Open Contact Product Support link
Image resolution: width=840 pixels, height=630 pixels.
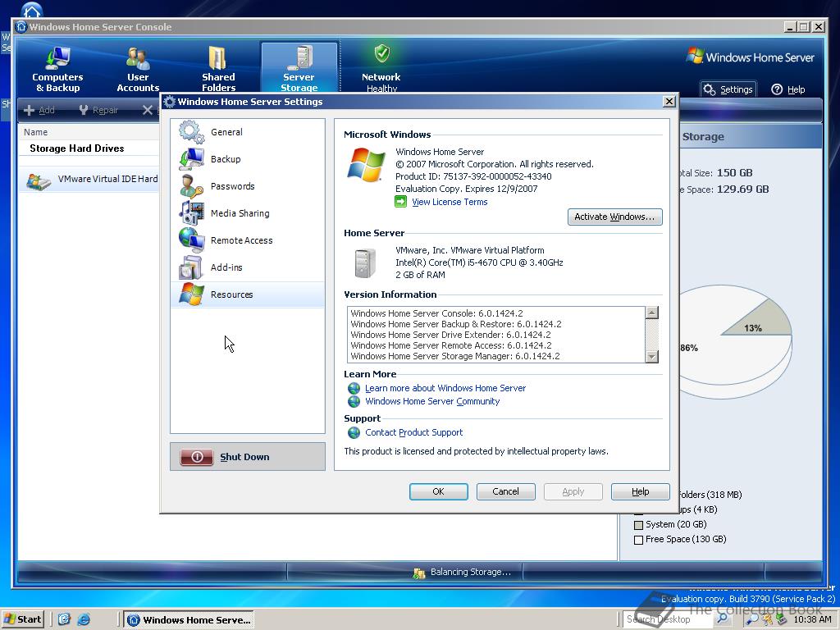tap(413, 432)
